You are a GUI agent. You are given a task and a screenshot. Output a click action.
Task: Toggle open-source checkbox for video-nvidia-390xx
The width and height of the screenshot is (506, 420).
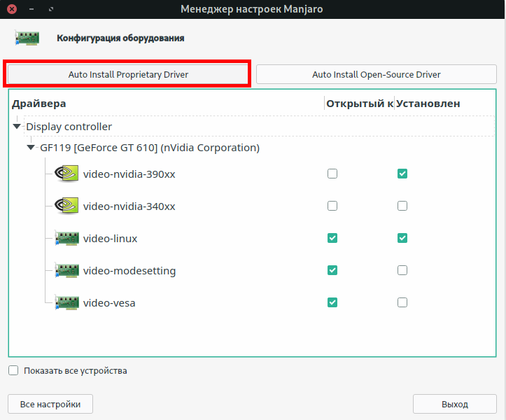tap(332, 174)
